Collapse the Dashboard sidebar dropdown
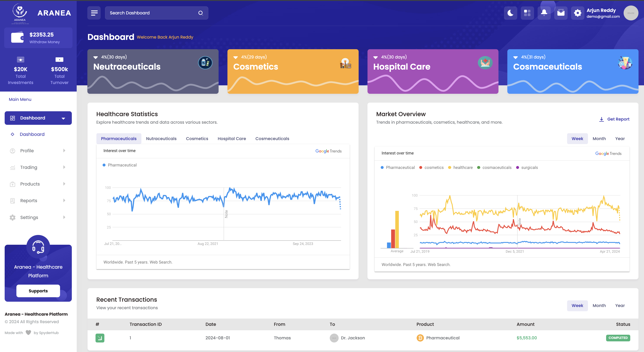 pos(63,118)
